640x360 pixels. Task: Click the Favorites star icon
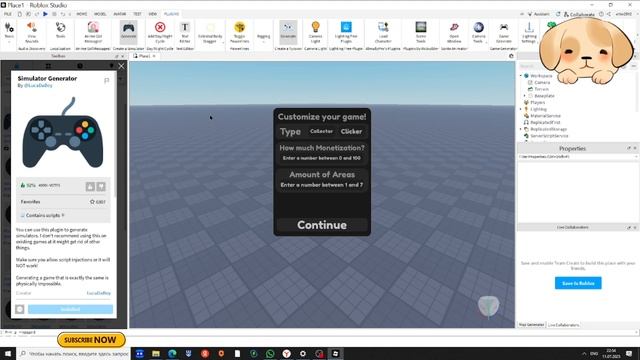coord(92,202)
